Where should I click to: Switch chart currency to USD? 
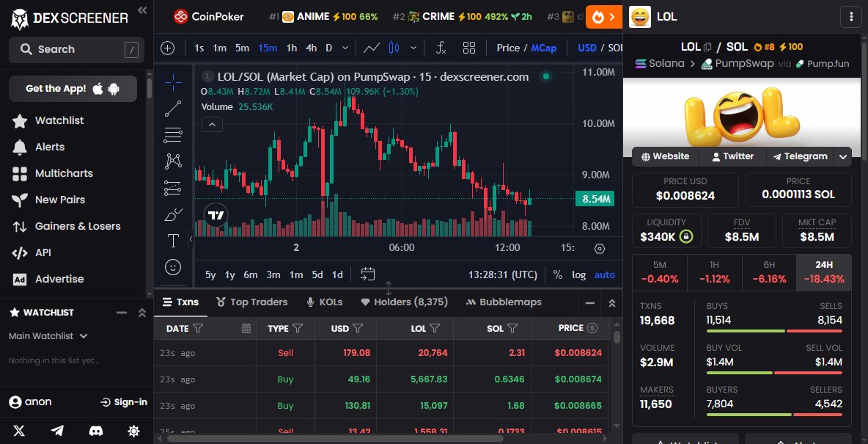pos(586,48)
